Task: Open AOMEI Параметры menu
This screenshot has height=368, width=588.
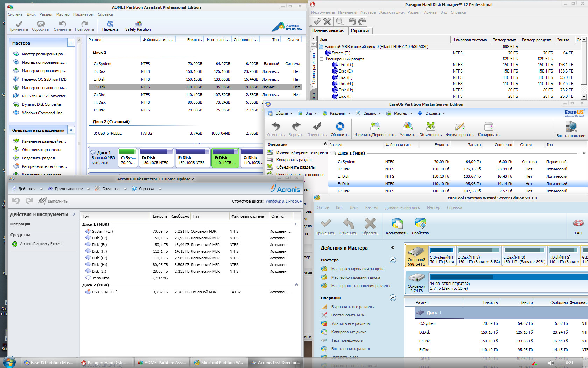Action: coord(83,14)
